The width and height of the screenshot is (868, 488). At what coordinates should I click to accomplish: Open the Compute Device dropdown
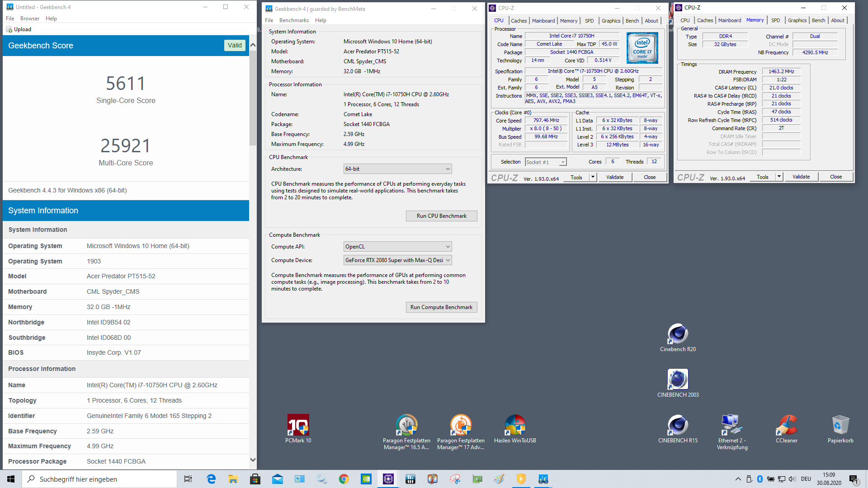point(398,260)
